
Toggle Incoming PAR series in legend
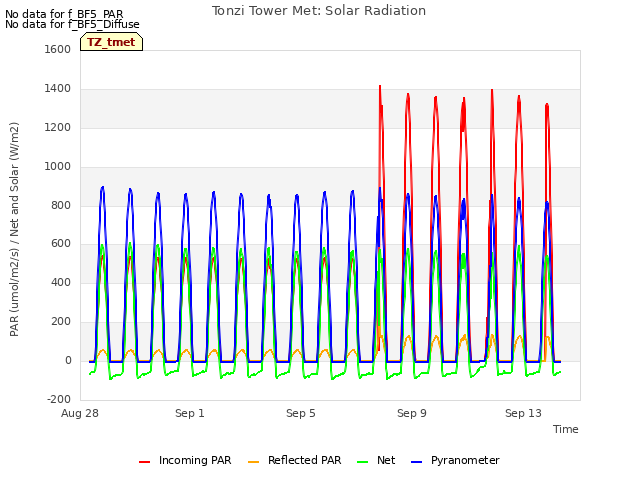coord(185,460)
